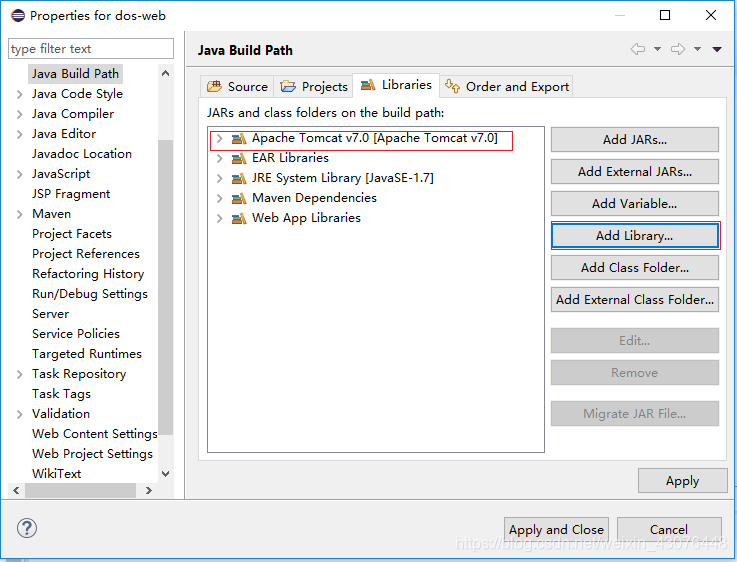The width and height of the screenshot is (737, 562).
Task: Select Targeted Runtimes in sidebar
Action: 87,353
